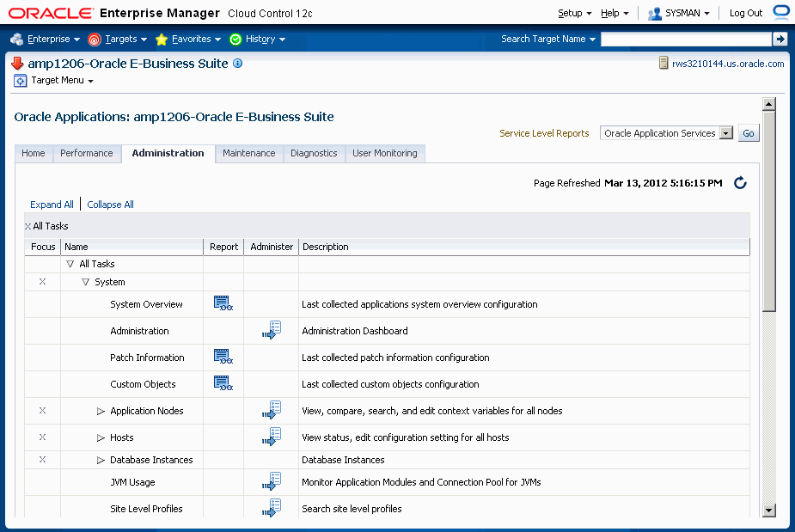Click the Enterprise menu icon
The width and height of the screenshot is (795, 532).
[16, 39]
